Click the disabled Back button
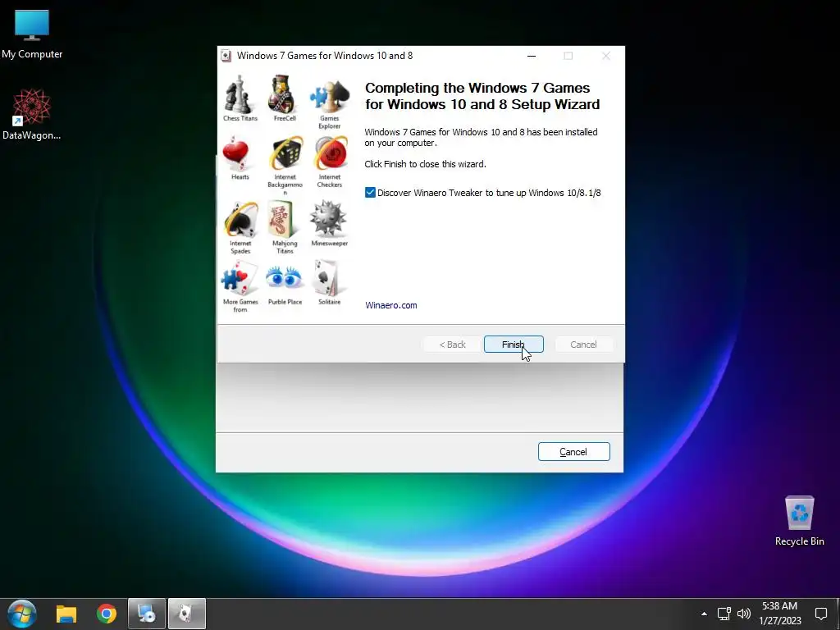840x630 pixels. pyautogui.click(x=452, y=345)
